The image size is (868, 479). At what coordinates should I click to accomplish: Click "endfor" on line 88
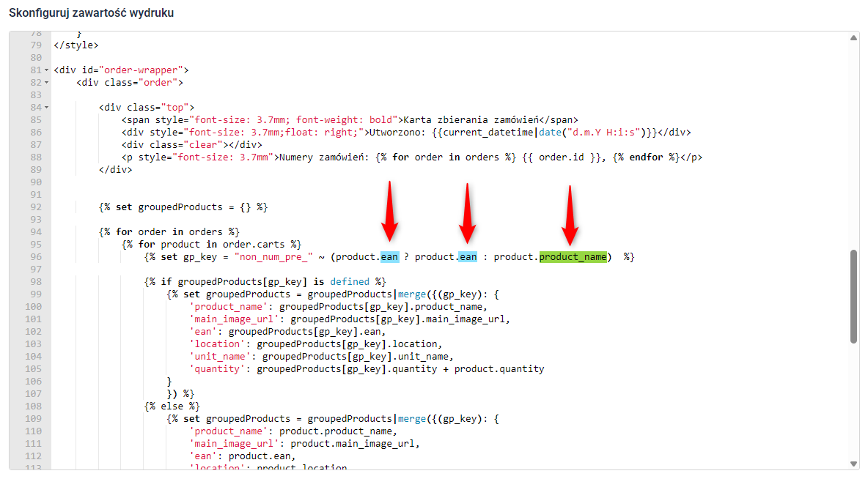(x=646, y=157)
